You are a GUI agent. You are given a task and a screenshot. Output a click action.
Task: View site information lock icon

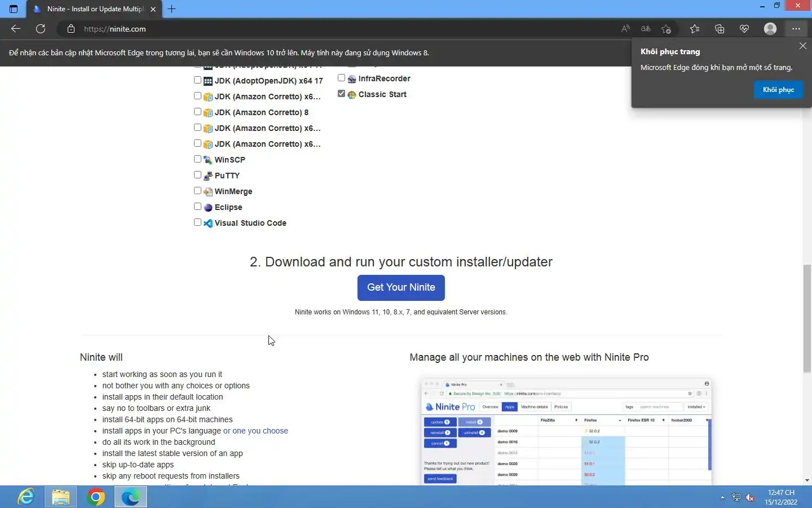[x=70, y=29]
